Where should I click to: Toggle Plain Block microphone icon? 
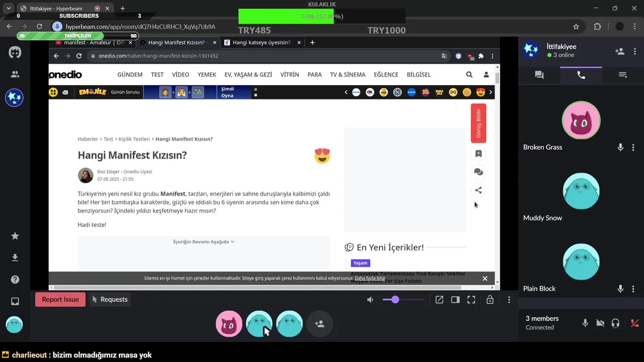pyautogui.click(x=620, y=289)
